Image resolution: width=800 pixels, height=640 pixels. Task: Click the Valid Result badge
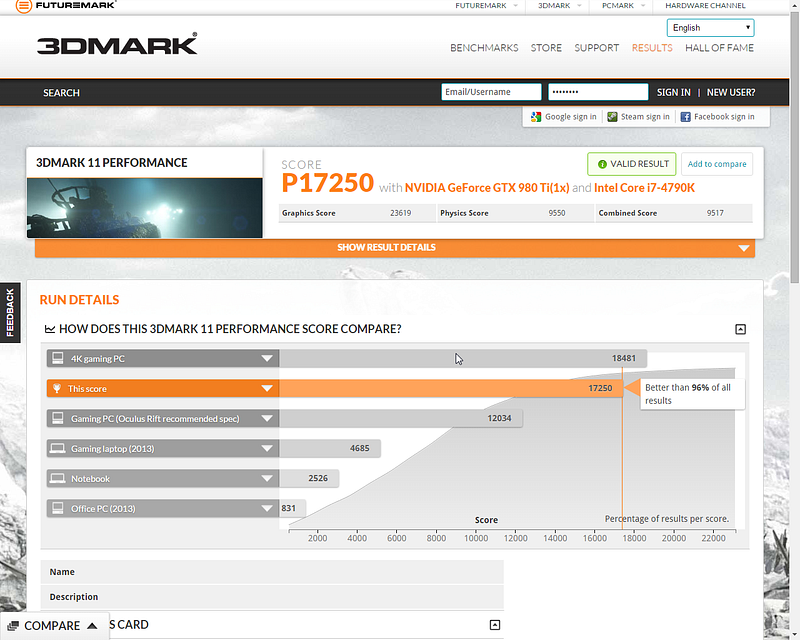tap(632, 164)
